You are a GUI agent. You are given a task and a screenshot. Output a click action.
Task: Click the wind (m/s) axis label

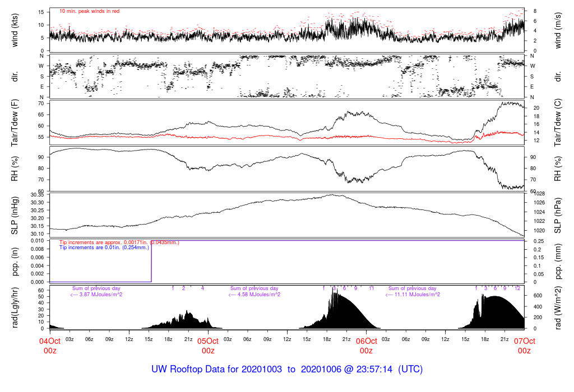[558, 30]
